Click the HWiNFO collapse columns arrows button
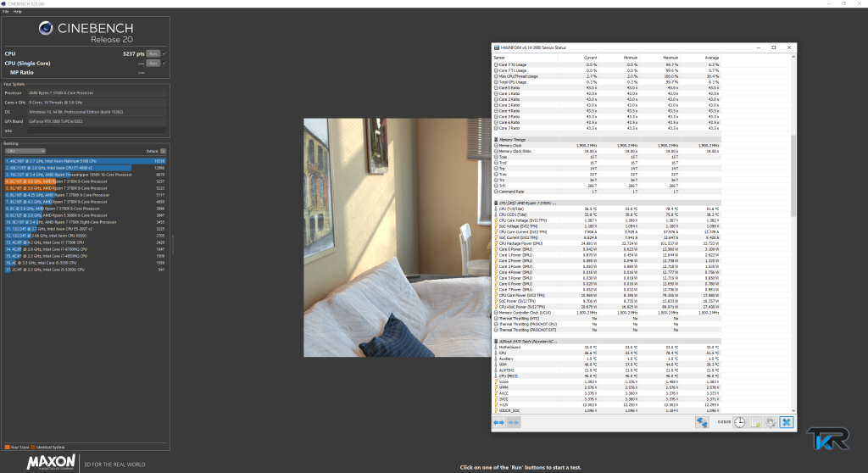The height and width of the screenshot is (473, 868). (x=514, y=423)
